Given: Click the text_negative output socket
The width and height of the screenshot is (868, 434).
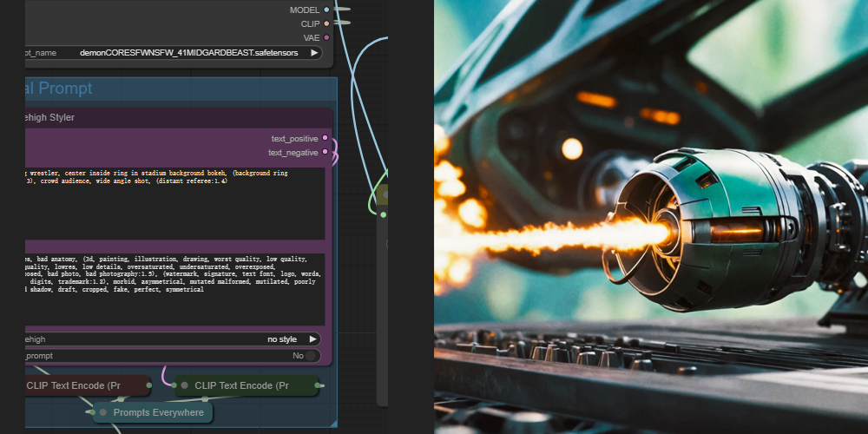Looking at the screenshot, I should (325, 152).
